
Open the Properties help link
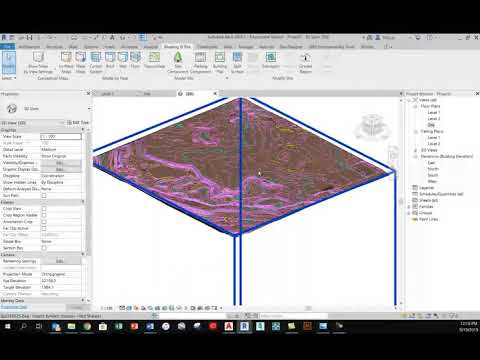tap(14, 307)
